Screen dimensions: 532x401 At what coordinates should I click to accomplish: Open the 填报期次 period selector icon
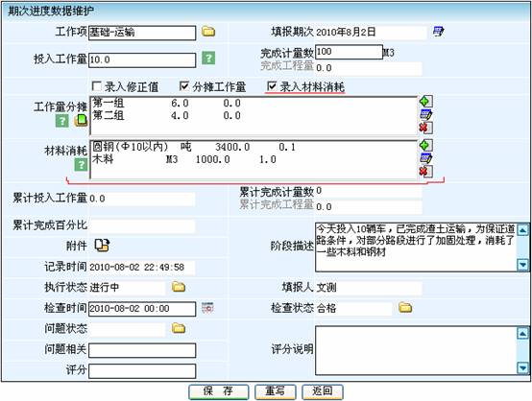pos(438,32)
